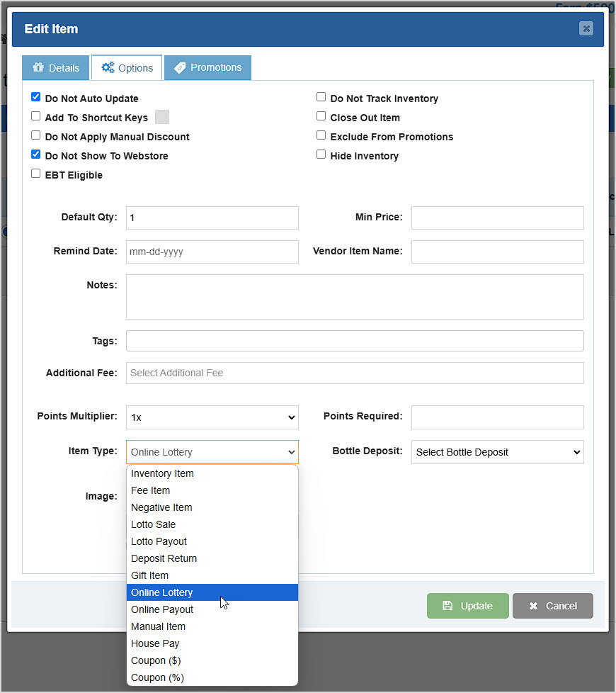Enable EBT Eligible
The width and height of the screenshot is (616, 693).
tap(35, 174)
